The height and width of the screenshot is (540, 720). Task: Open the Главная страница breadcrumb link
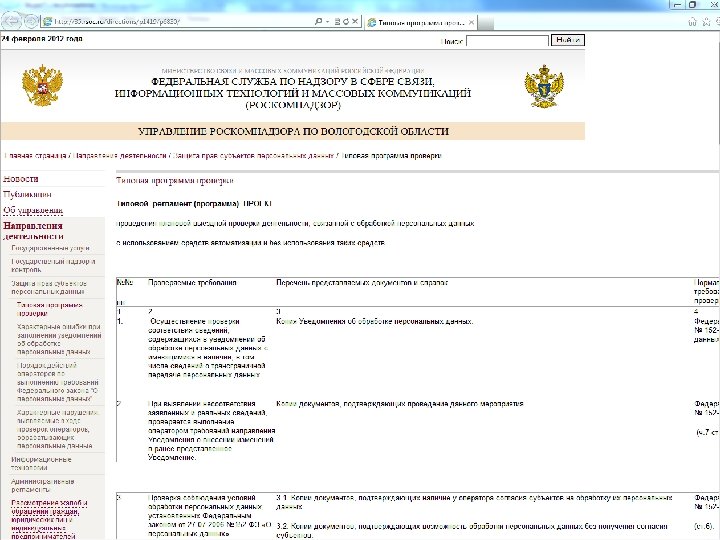click(35, 156)
